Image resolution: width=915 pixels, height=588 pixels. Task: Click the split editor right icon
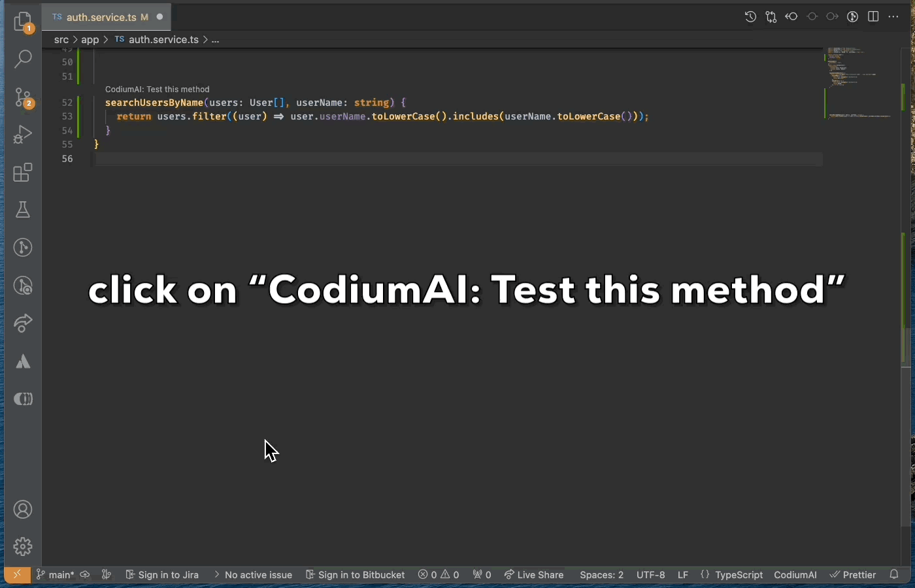point(873,17)
